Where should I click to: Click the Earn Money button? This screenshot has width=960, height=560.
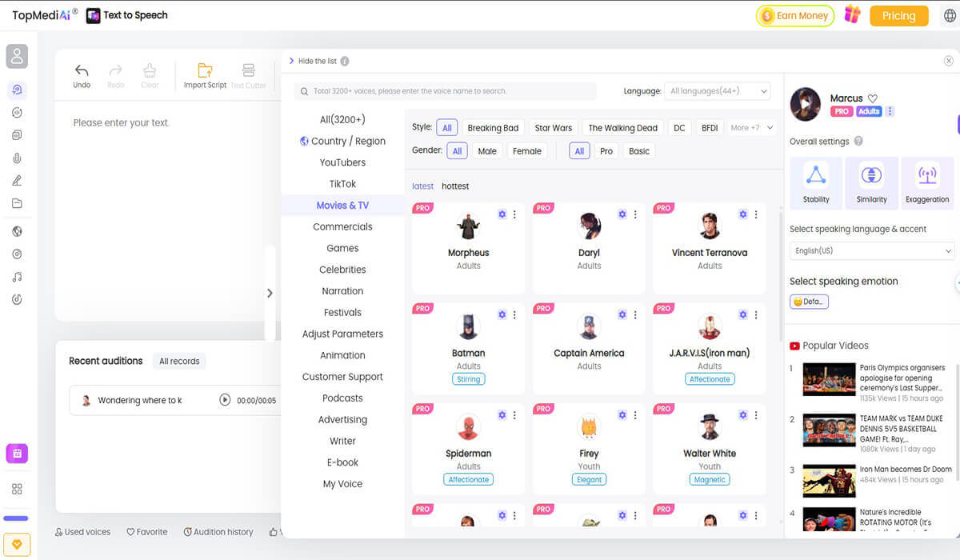pyautogui.click(x=795, y=16)
